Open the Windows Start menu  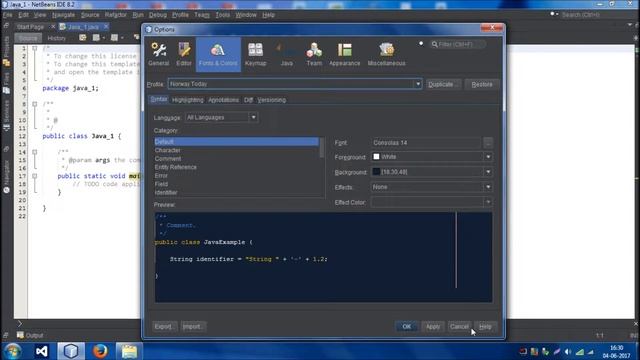[x=13, y=351]
